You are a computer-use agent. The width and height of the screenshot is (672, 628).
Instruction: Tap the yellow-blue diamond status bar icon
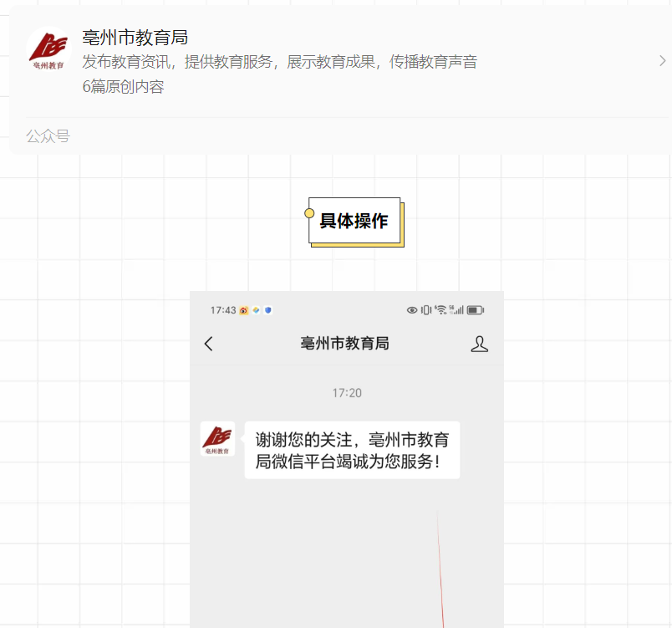click(256, 310)
